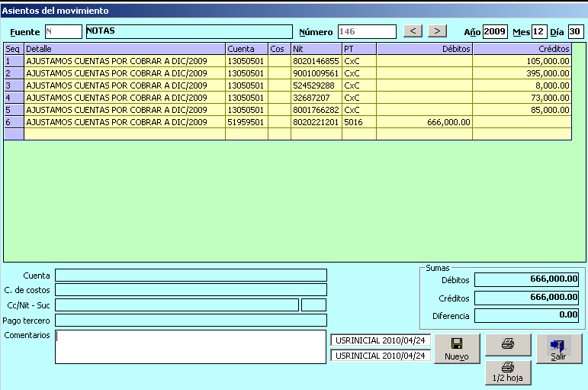
Task: Click credit amount 8,000.00
Action: coord(522,85)
